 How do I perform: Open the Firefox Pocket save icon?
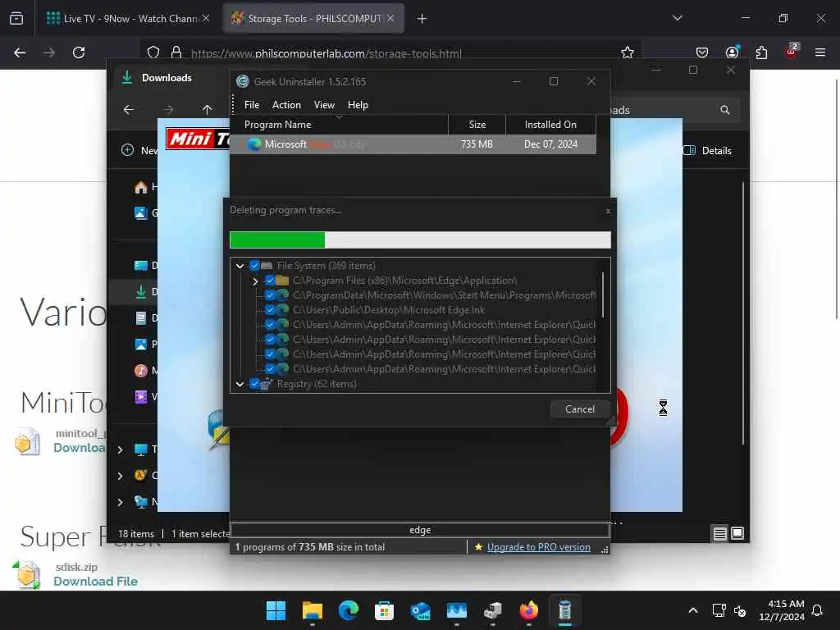[x=702, y=52]
